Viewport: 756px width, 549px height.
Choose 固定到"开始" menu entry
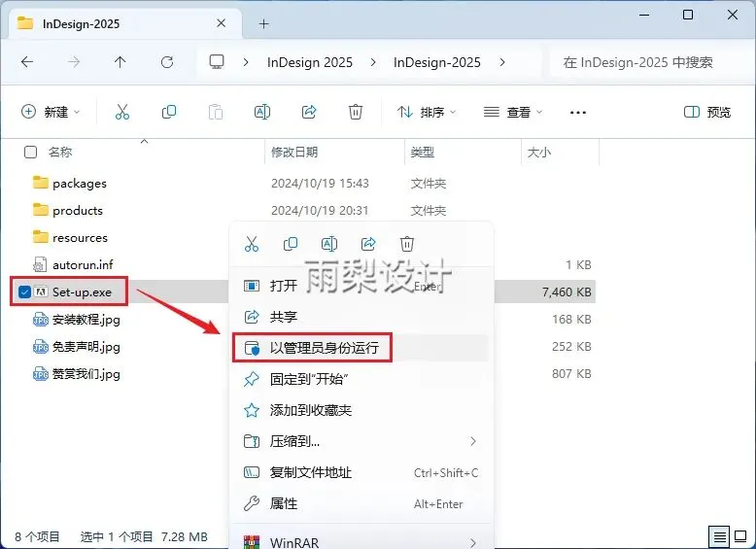361,379
